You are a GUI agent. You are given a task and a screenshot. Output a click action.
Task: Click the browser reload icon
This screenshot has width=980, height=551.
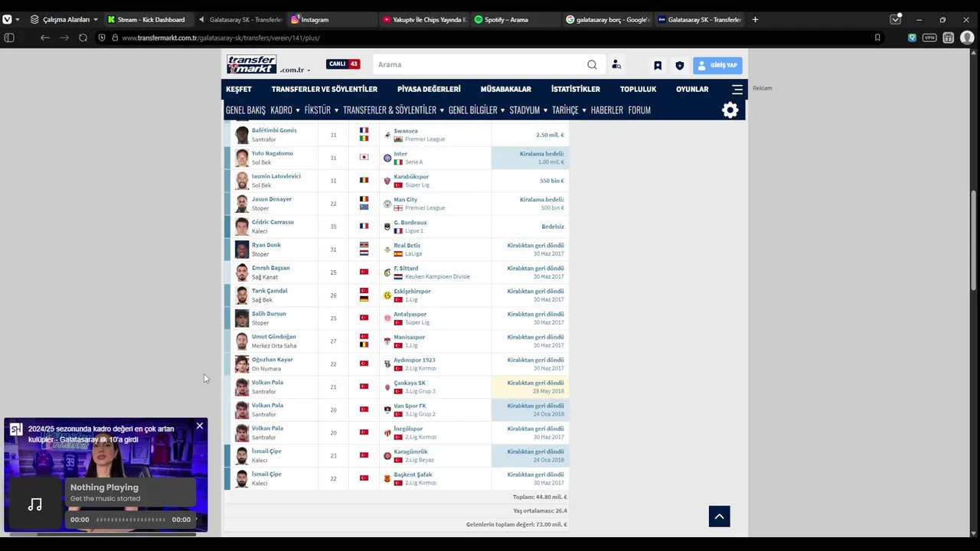[x=83, y=37]
